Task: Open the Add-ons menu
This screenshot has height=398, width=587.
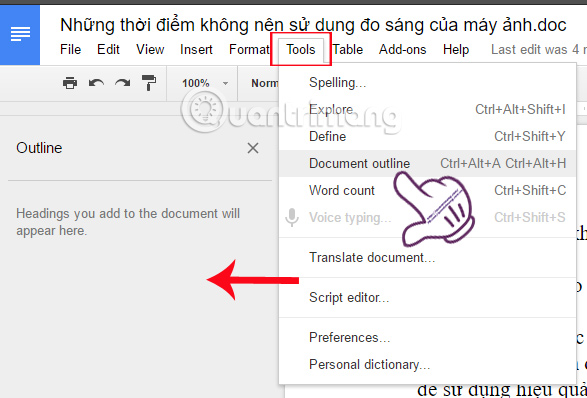Action: tap(402, 49)
